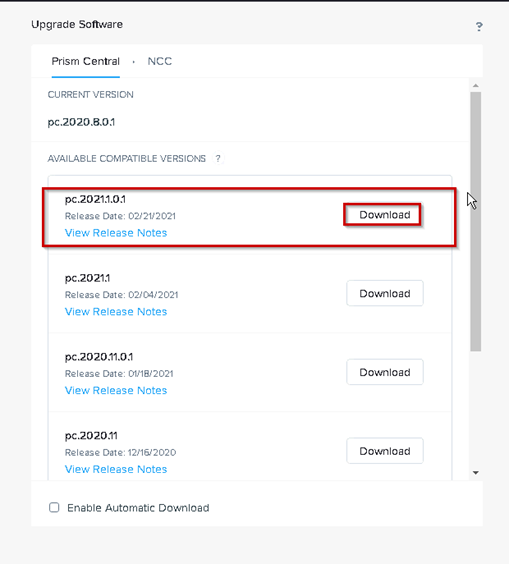Show help for Available Compatible Versions

click(218, 158)
